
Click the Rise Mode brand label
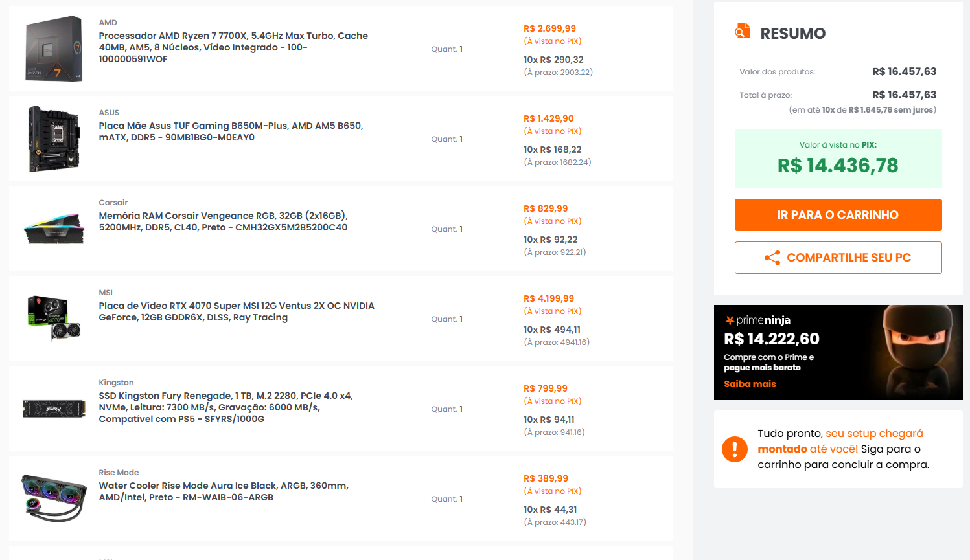coord(119,473)
